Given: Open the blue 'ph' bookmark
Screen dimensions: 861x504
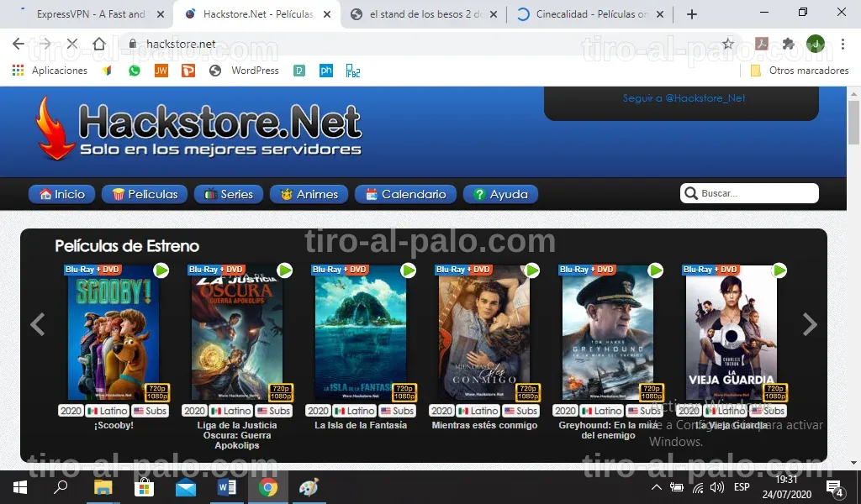Looking at the screenshot, I should click(x=326, y=71).
